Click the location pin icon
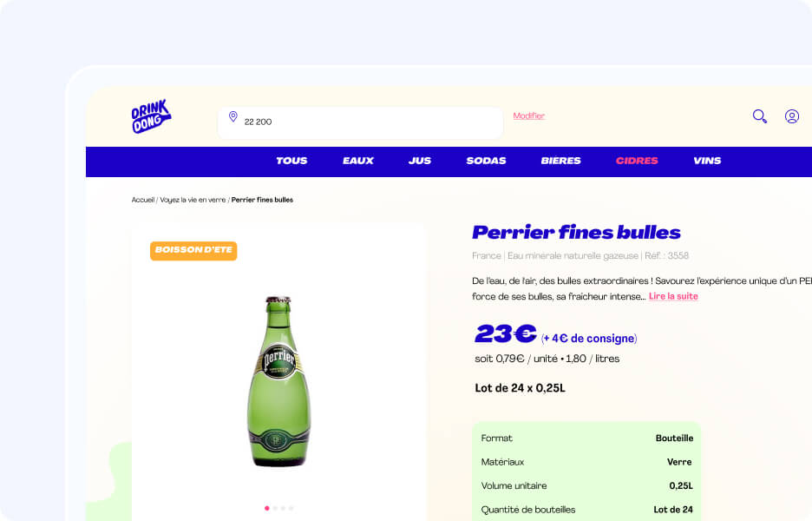The width and height of the screenshot is (812, 521). coord(233,116)
